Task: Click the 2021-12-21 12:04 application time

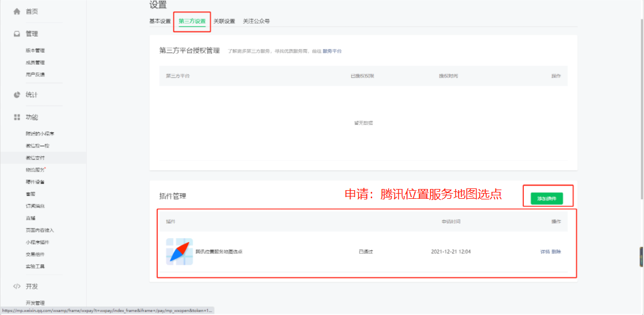Action: pyautogui.click(x=451, y=251)
